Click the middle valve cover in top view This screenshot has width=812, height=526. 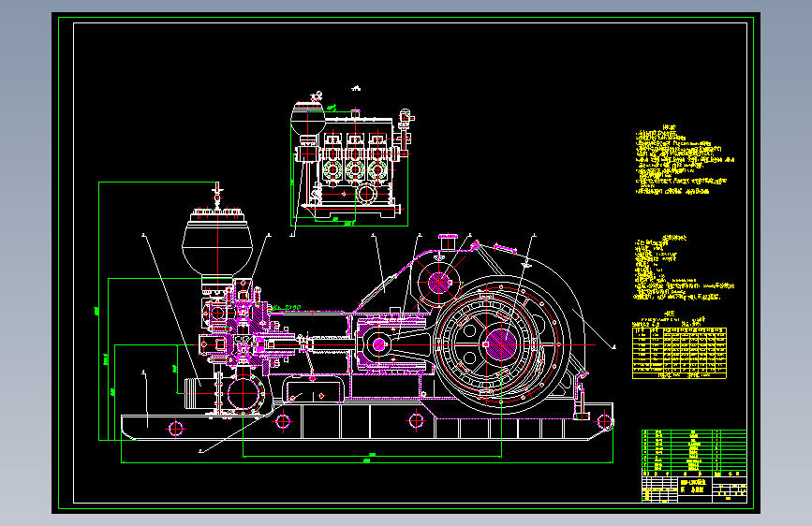click(355, 169)
